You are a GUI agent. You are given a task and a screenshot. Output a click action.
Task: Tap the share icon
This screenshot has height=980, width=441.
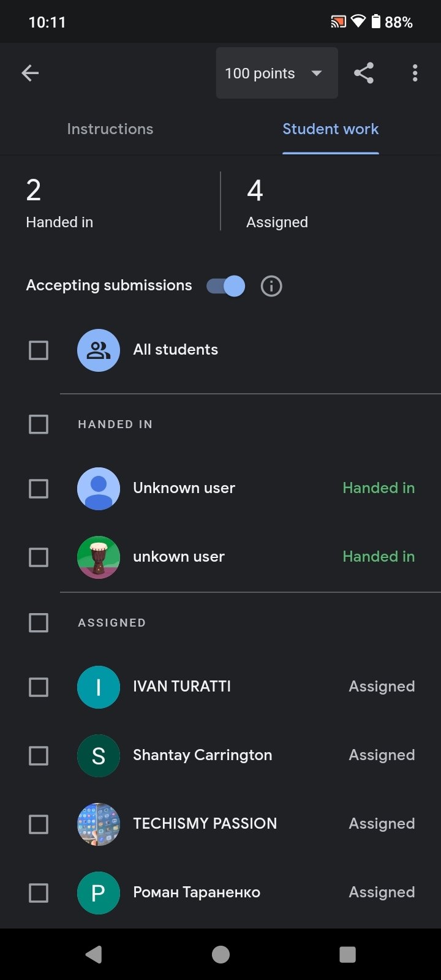coord(363,73)
